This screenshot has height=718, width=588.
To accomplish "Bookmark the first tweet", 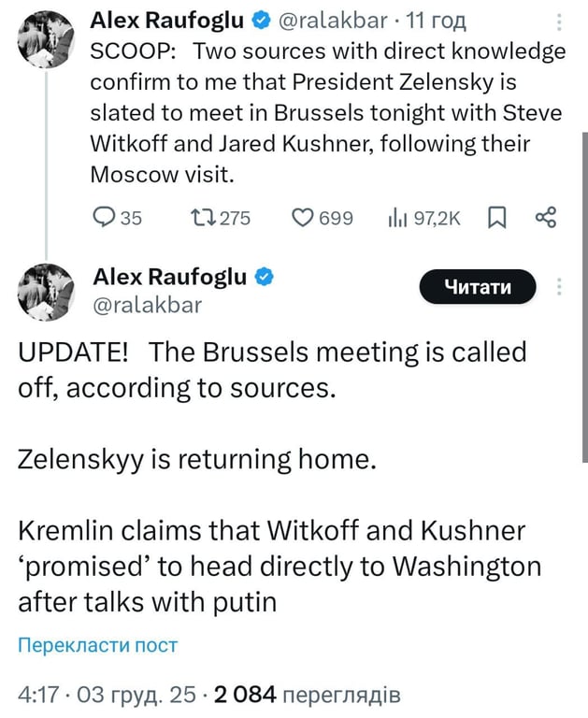I will (x=497, y=218).
